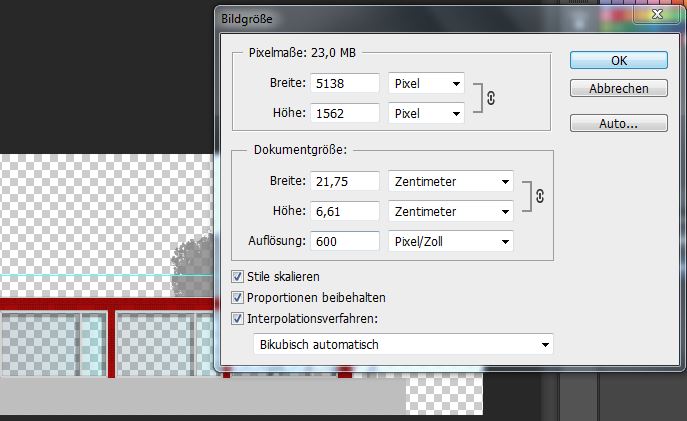The width and height of the screenshot is (687, 421).
Task: Open the Pixel/Zoll resolution unit dropdown
Action: 451,241
